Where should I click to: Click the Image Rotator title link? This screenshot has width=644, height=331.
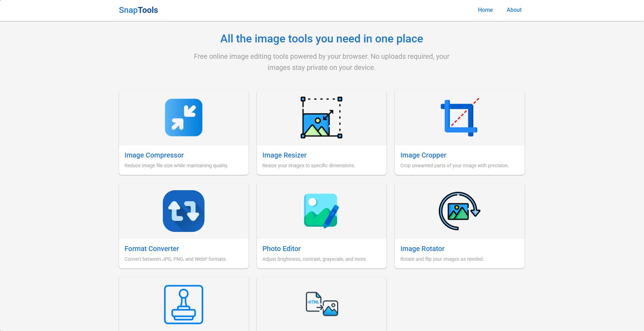tap(422, 249)
